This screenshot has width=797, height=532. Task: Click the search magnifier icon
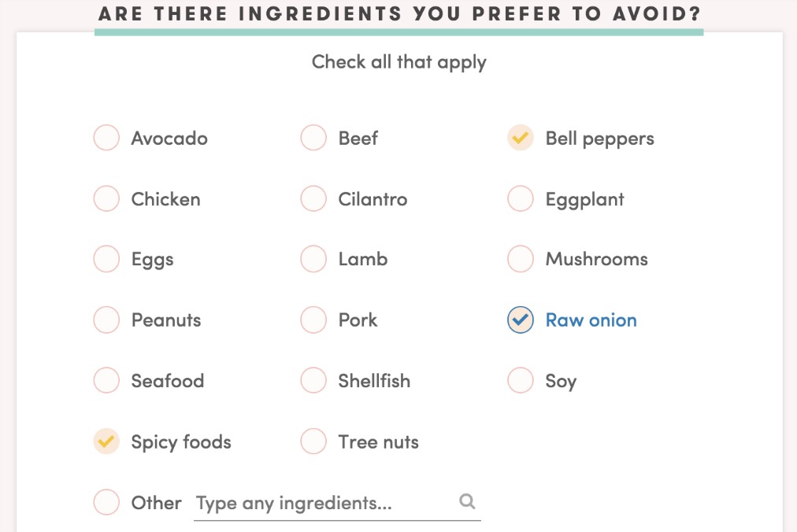467,501
